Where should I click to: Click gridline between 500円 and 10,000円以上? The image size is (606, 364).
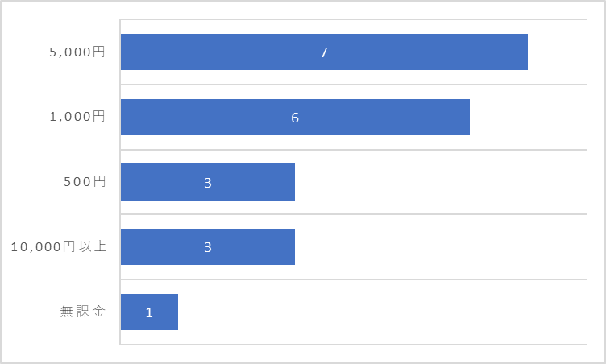[354, 214]
